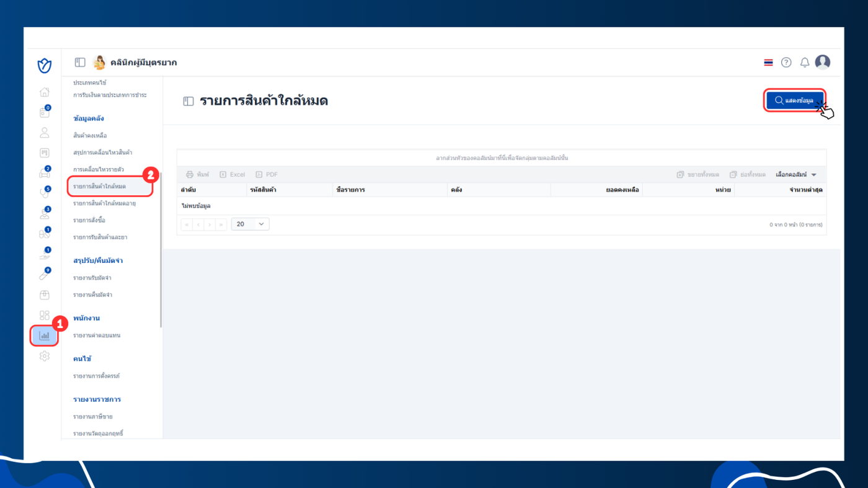Viewport: 868px width, 488px height.
Task: Click ย่อทั้งหมด to collapse all groups
Action: point(748,175)
